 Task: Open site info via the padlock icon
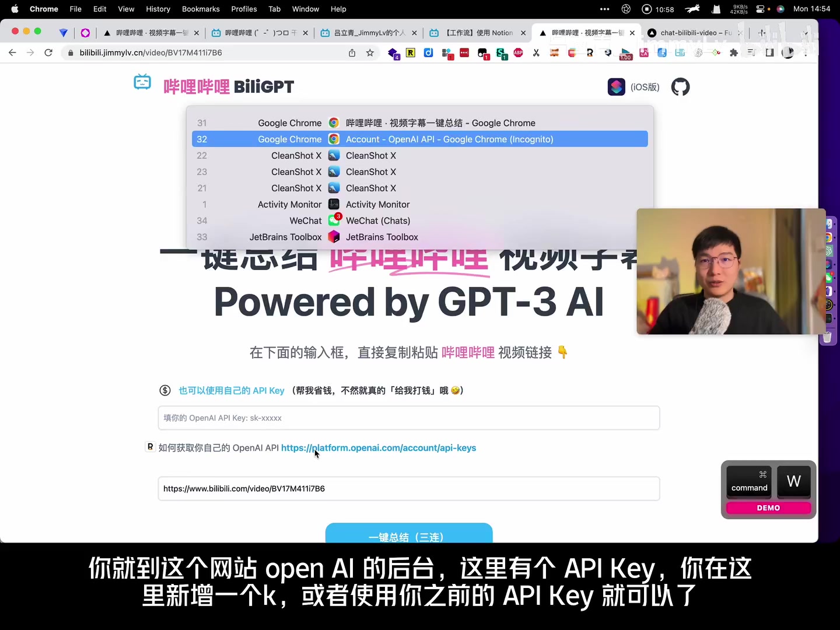click(70, 52)
